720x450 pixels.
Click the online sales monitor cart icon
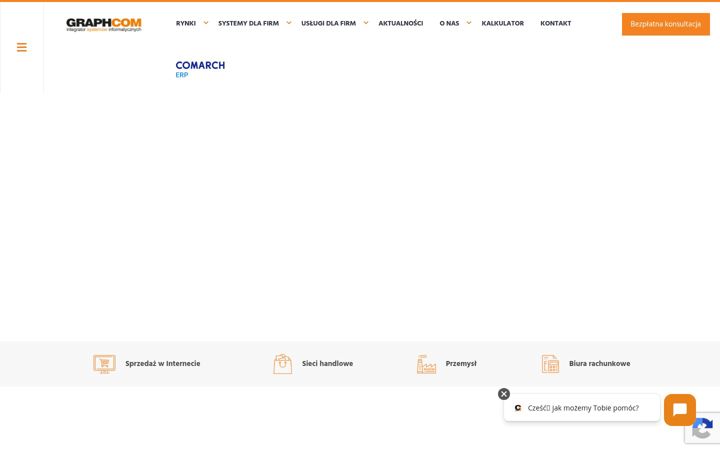104,364
